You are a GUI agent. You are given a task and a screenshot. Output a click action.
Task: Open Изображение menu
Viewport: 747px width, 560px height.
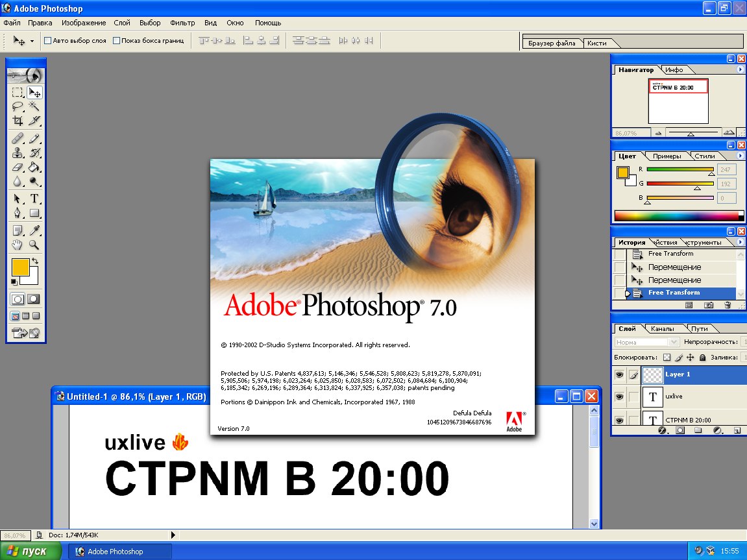point(84,22)
